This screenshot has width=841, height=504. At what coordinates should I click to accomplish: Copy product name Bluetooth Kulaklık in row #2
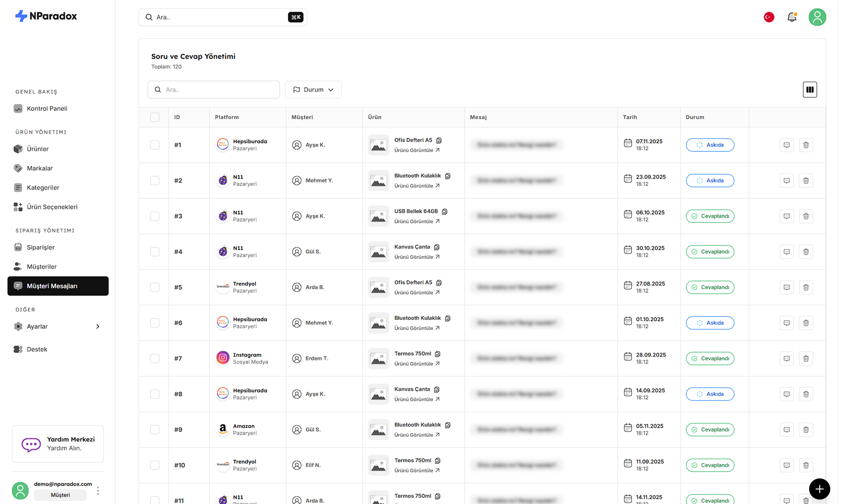(448, 176)
